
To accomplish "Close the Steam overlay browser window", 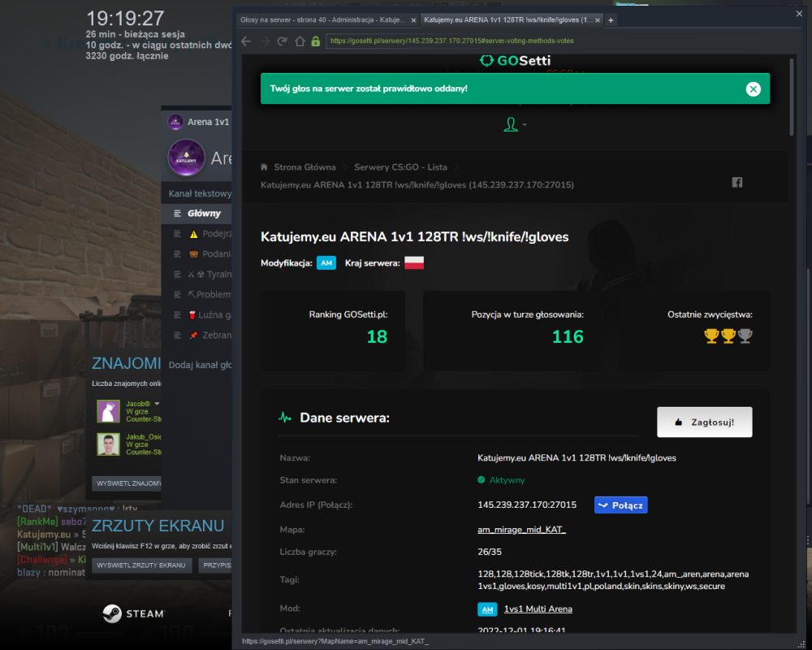I will pyautogui.click(x=799, y=14).
